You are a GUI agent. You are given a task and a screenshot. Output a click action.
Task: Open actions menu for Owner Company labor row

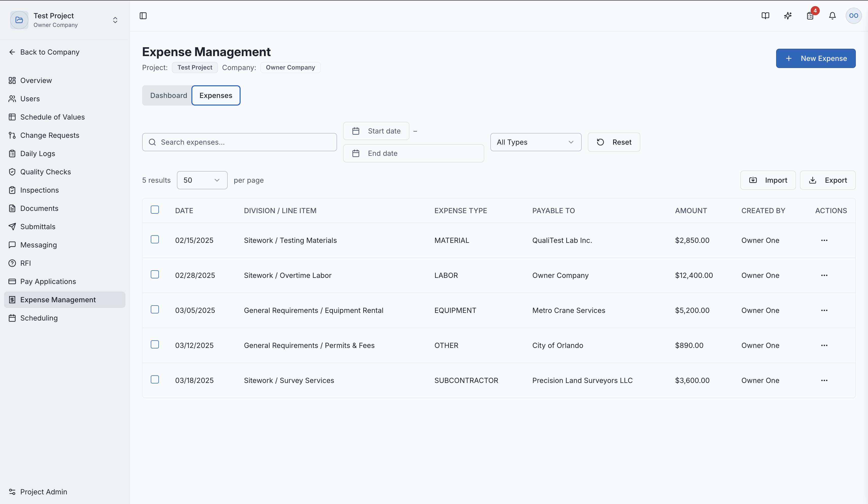click(824, 275)
